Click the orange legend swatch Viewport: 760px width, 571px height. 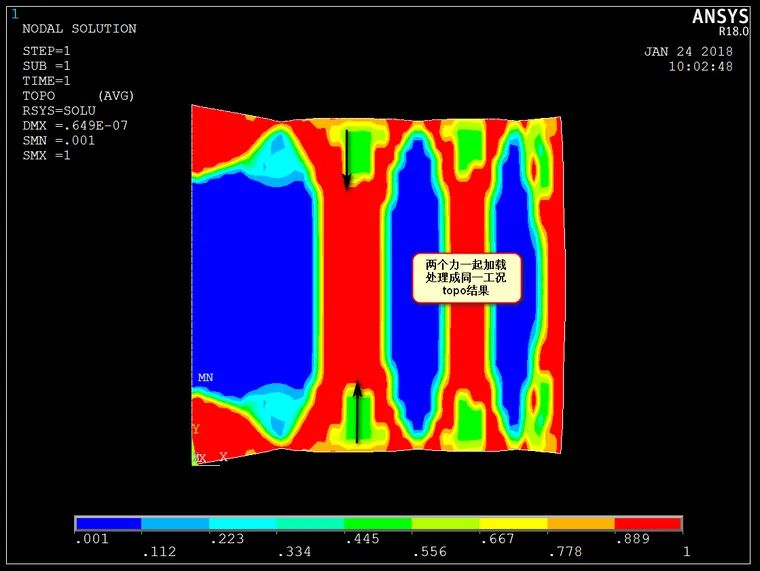click(581, 523)
